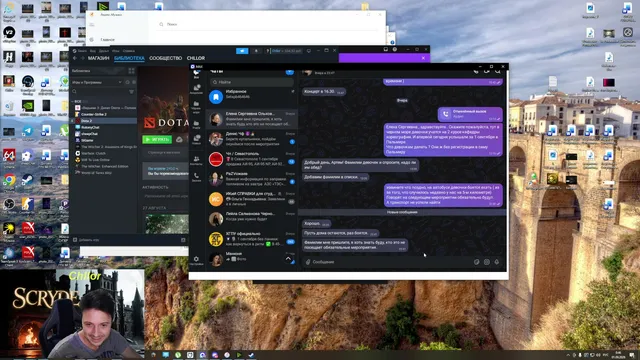Show hidden system tray icons
The image size is (640, 360).
[x=568, y=355]
